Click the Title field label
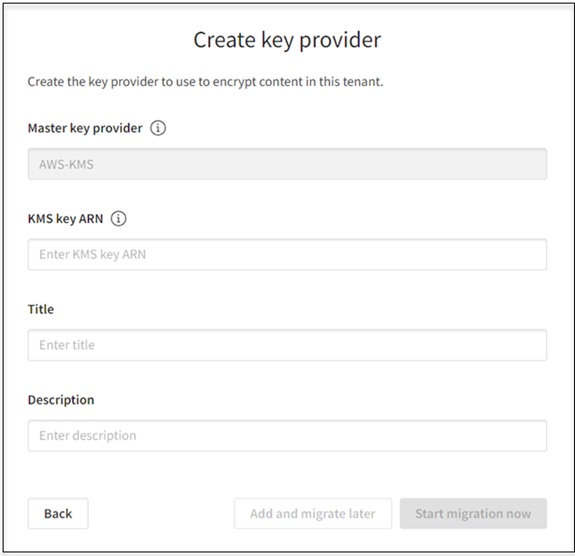 coord(41,309)
